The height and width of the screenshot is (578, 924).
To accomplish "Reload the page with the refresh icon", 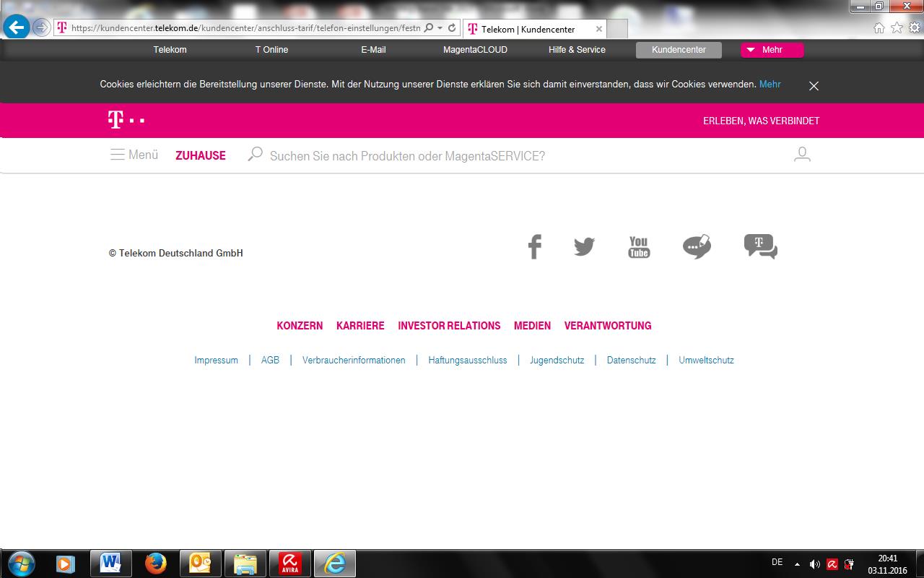I will click(x=452, y=27).
